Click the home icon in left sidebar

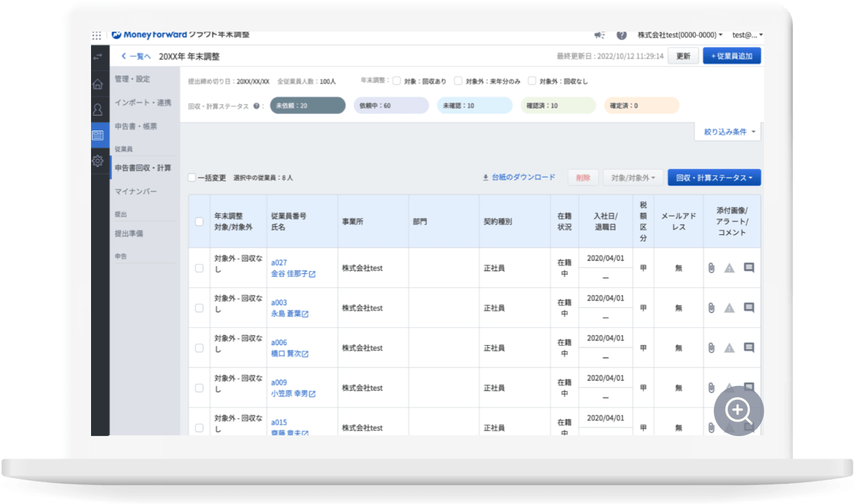pyautogui.click(x=98, y=84)
